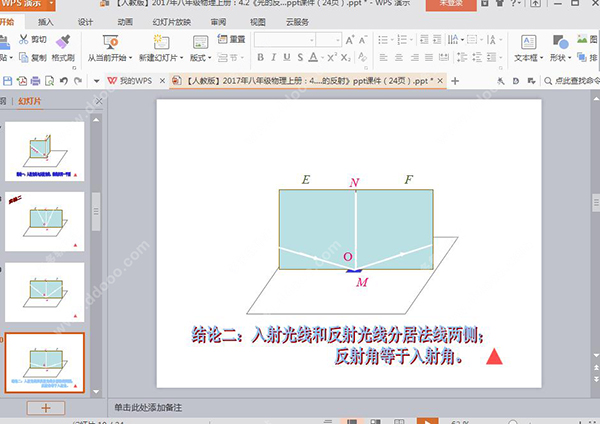This screenshot has height=424, width=600.
Task: Click the Decrease Font Size A- icon
Action: tap(362, 40)
